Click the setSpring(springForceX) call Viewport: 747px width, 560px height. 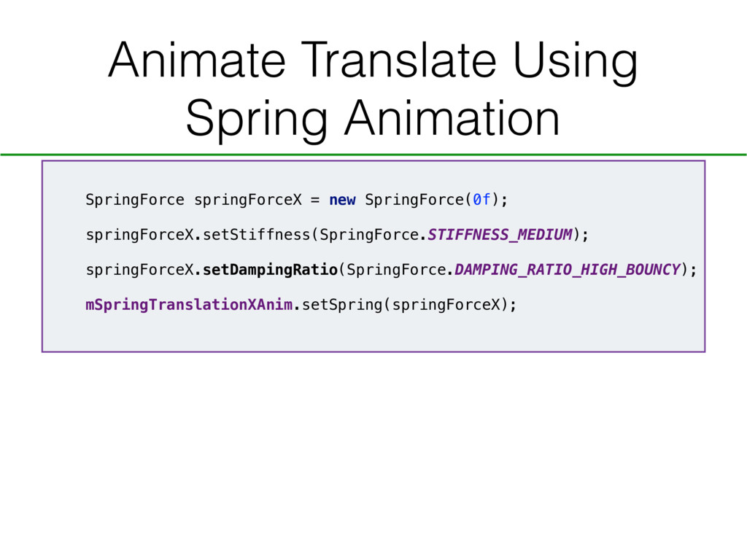(x=409, y=305)
